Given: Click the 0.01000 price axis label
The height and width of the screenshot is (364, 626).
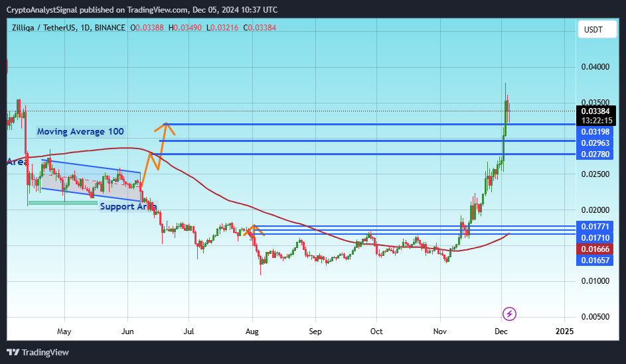Looking at the screenshot, I should click(x=595, y=280).
